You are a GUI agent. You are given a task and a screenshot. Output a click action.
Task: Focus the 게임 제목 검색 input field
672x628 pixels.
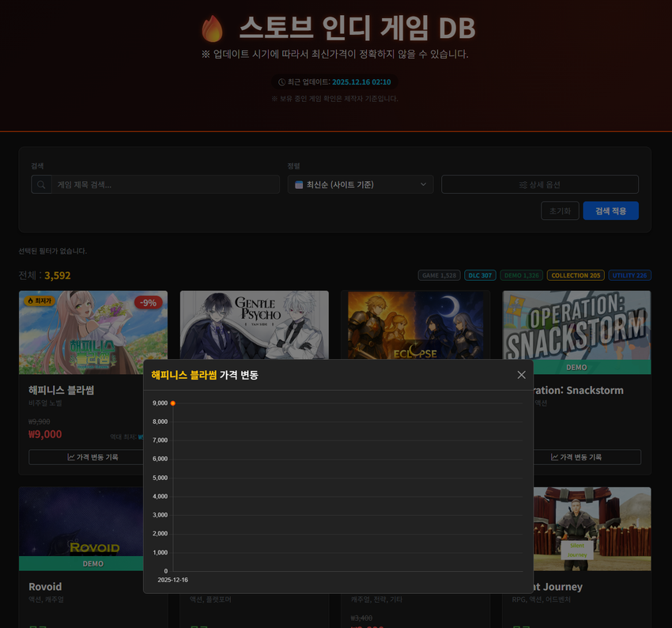pos(166,184)
